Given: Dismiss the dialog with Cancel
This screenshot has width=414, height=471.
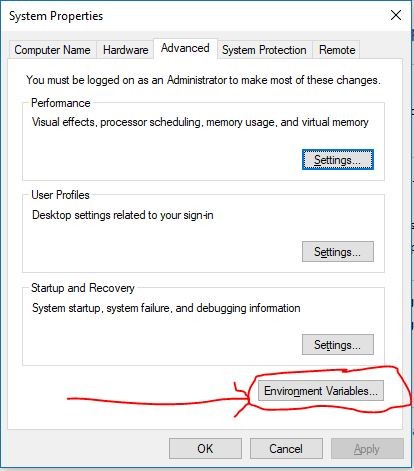Looking at the screenshot, I should (x=286, y=449).
